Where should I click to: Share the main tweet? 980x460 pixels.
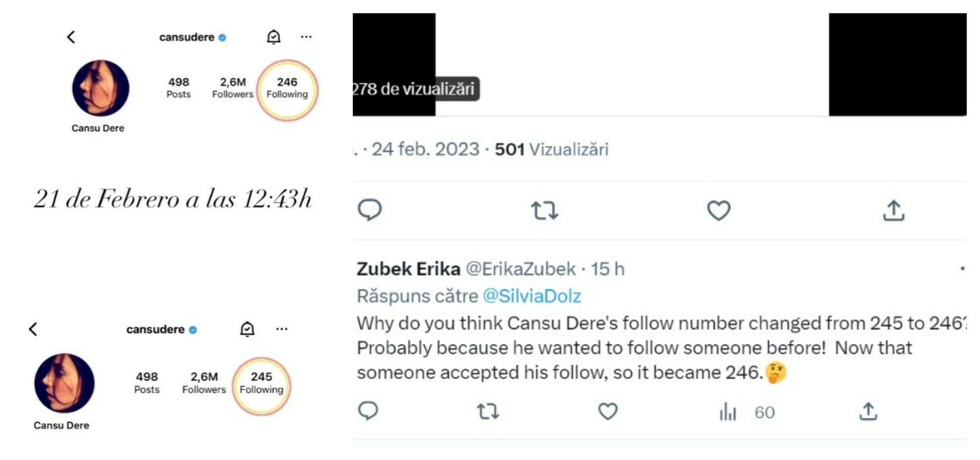tap(893, 210)
